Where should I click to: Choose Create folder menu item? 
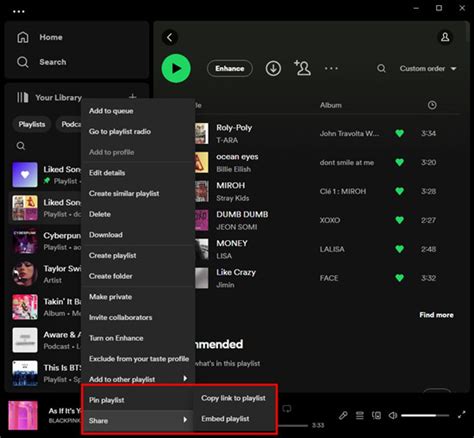pyautogui.click(x=138, y=276)
